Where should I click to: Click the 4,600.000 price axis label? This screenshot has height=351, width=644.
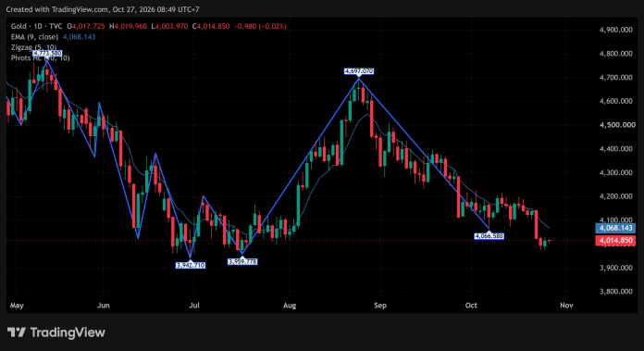pyautogui.click(x=615, y=101)
